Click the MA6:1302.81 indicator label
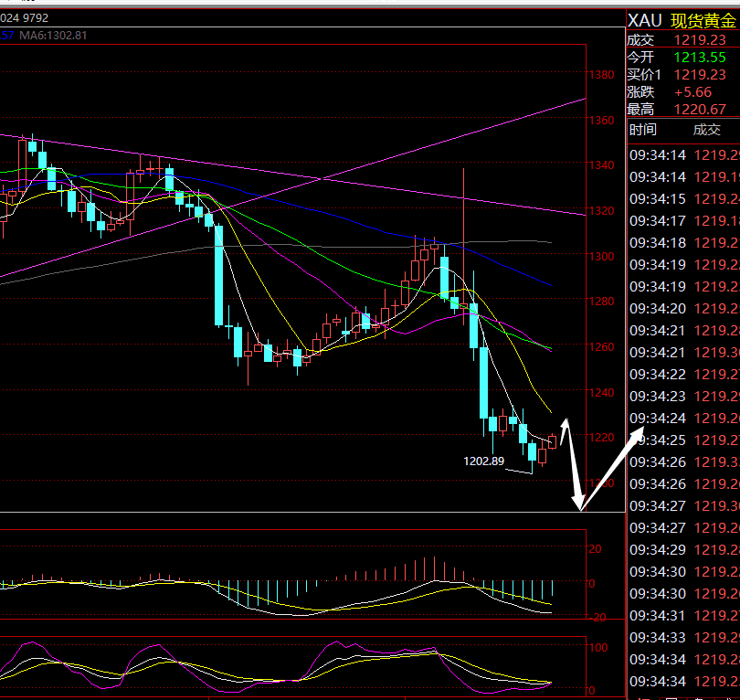 coord(53,36)
